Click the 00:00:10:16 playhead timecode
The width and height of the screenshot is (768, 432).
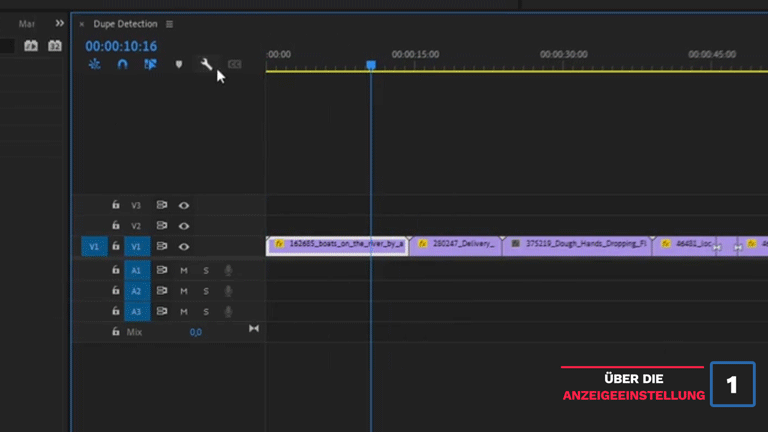click(121, 46)
